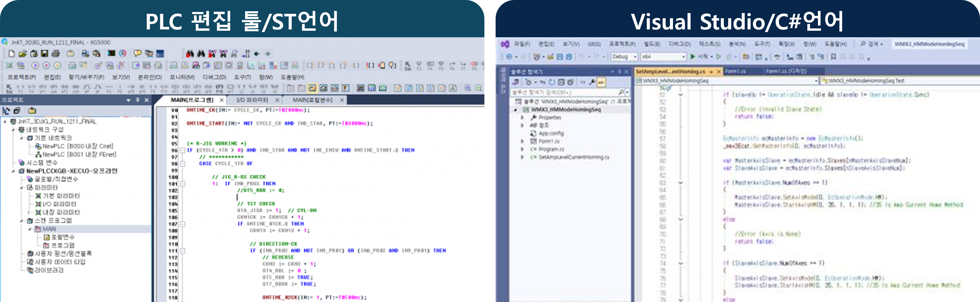Click the speech bubble help icon in XG5000
This screenshot has width=980, height=302.
(x=137, y=54)
